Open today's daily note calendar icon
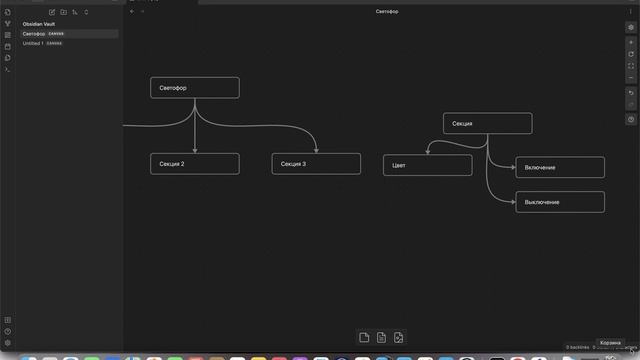Viewport: 640px width, 360px height. tap(8, 47)
